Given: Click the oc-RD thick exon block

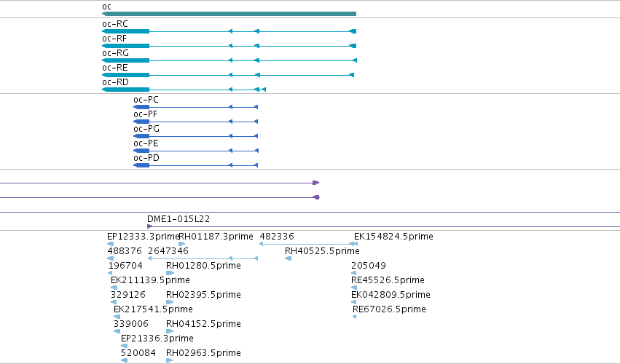Looking at the screenshot, I should pos(126,90).
